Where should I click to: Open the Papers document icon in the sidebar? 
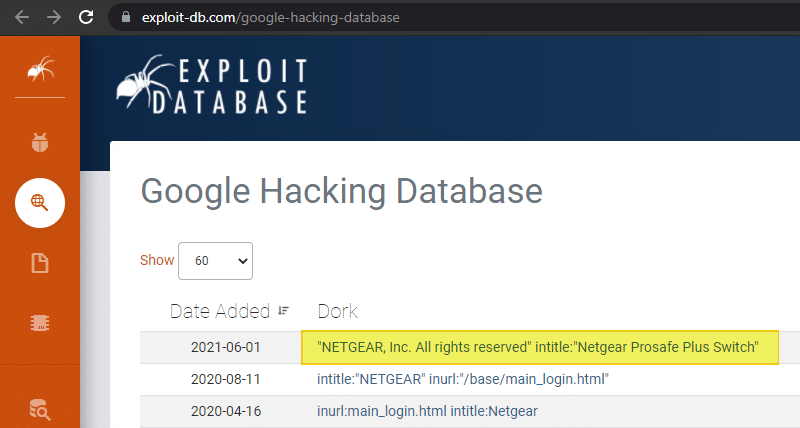40,263
